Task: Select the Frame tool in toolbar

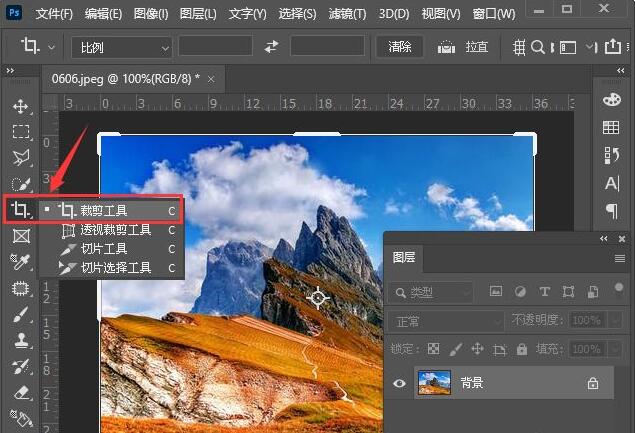Action: point(20,236)
